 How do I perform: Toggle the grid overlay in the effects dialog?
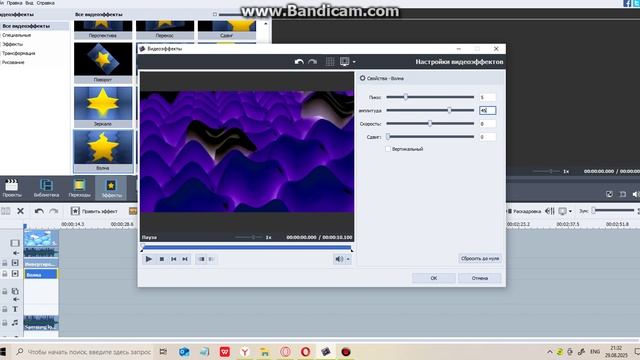coord(330,62)
